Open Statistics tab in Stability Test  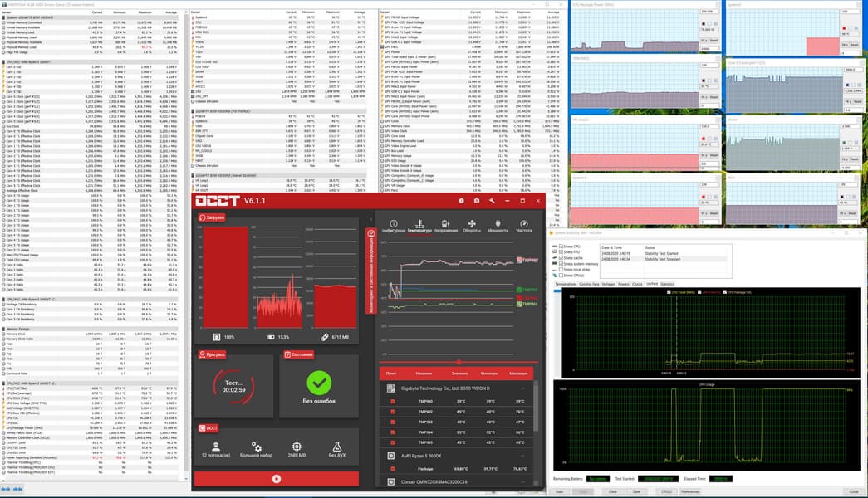point(668,284)
